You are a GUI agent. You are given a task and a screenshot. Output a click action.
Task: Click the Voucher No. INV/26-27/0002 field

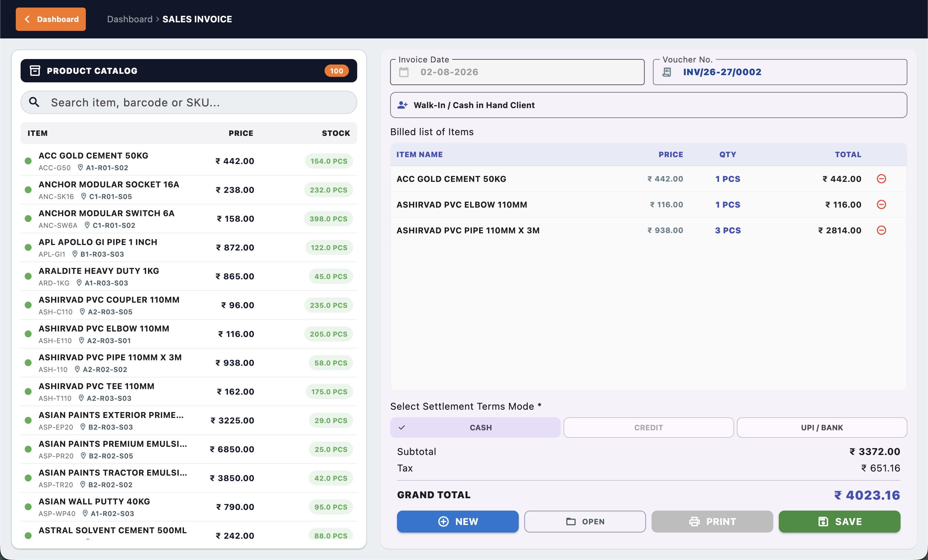pyautogui.click(x=780, y=72)
